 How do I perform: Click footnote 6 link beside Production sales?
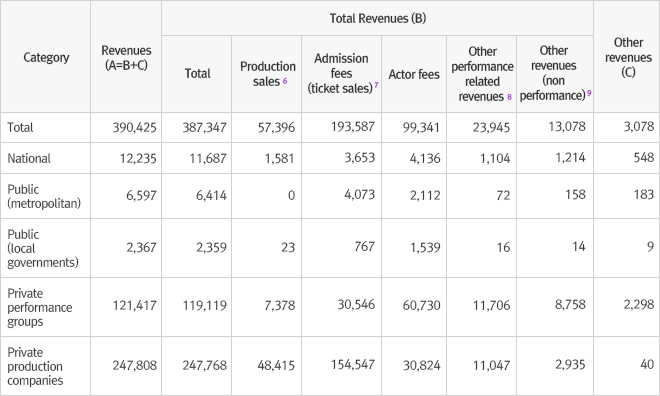(285, 80)
